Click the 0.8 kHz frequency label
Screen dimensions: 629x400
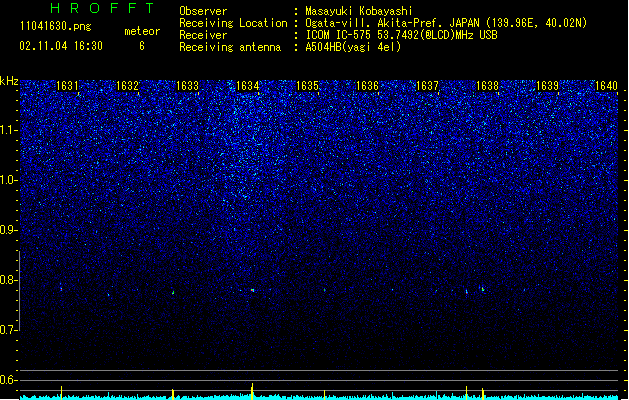8,280
